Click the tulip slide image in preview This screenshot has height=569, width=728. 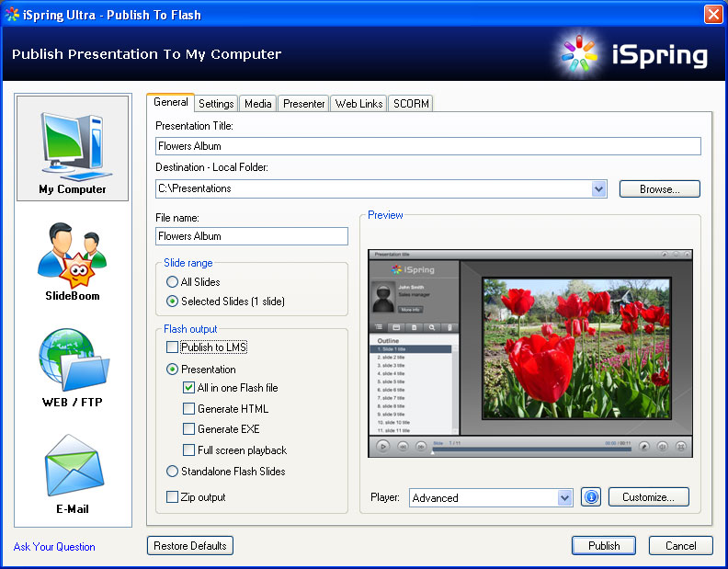point(576,348)
